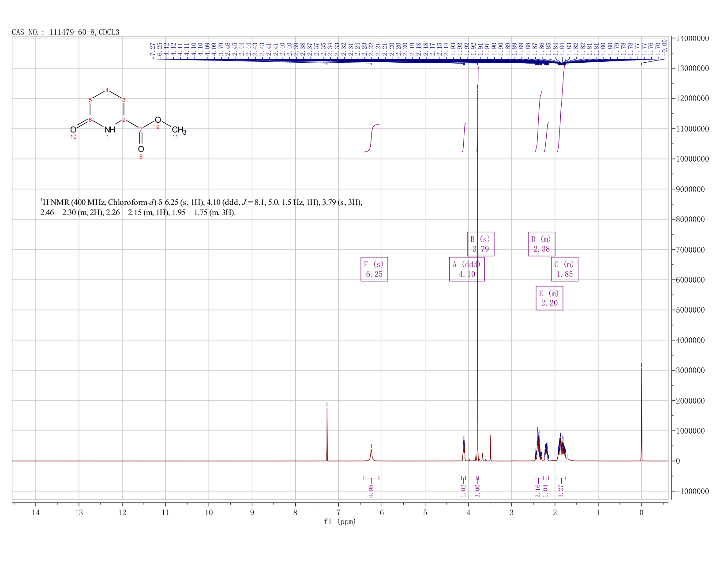Click the 'C (m) 1.85' multiplet box
Image resolution: width=728 pixels, height=563 pixels.
pos(564,269)
